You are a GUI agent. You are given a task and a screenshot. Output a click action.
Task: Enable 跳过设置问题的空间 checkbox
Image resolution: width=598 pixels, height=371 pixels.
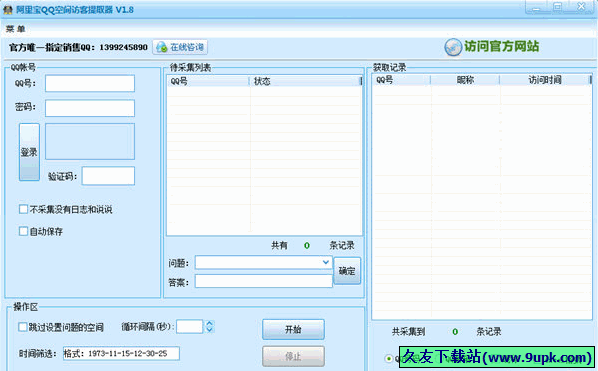(23, 327)
